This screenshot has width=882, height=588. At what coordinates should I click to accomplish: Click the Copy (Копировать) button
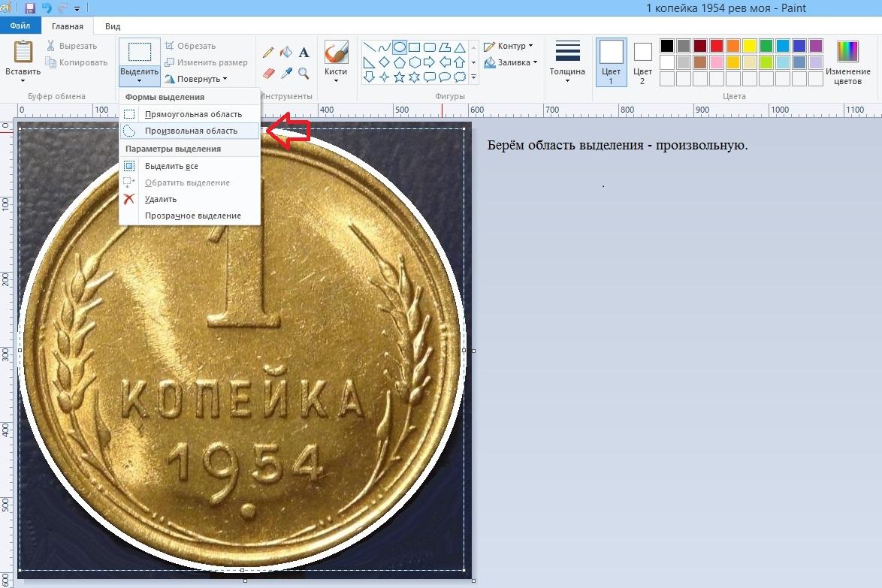click(77, 62)
